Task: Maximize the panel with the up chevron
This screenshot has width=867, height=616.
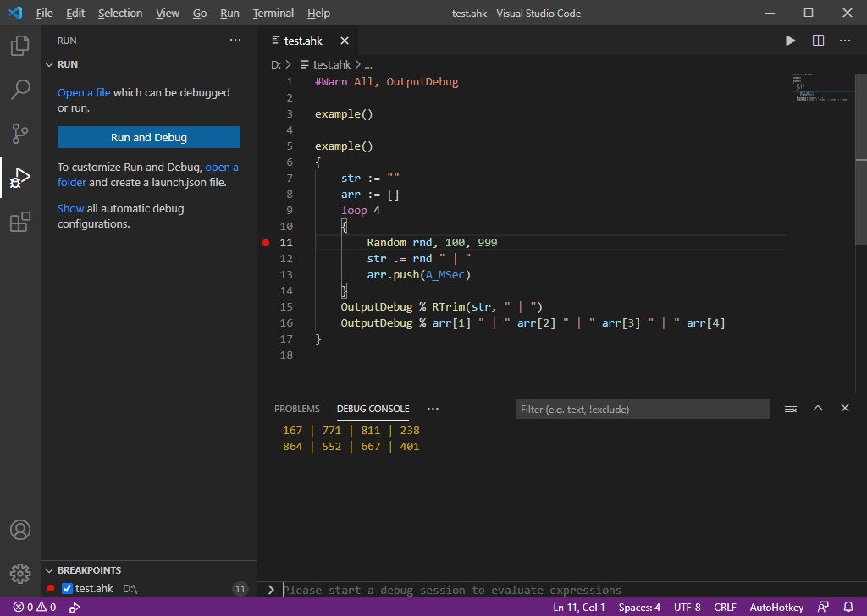Action: coord(818,409)
